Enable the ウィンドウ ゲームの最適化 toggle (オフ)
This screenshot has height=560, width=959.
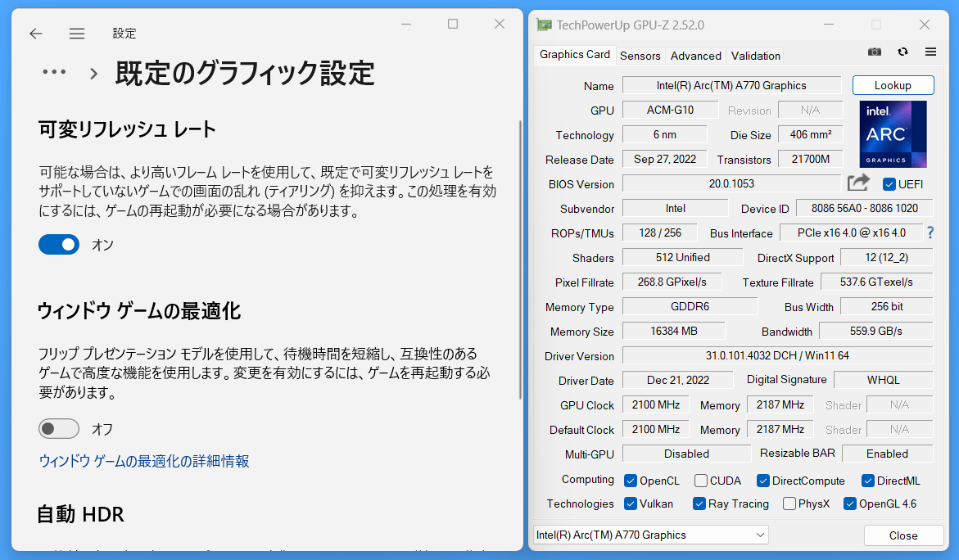click(59, 428)
